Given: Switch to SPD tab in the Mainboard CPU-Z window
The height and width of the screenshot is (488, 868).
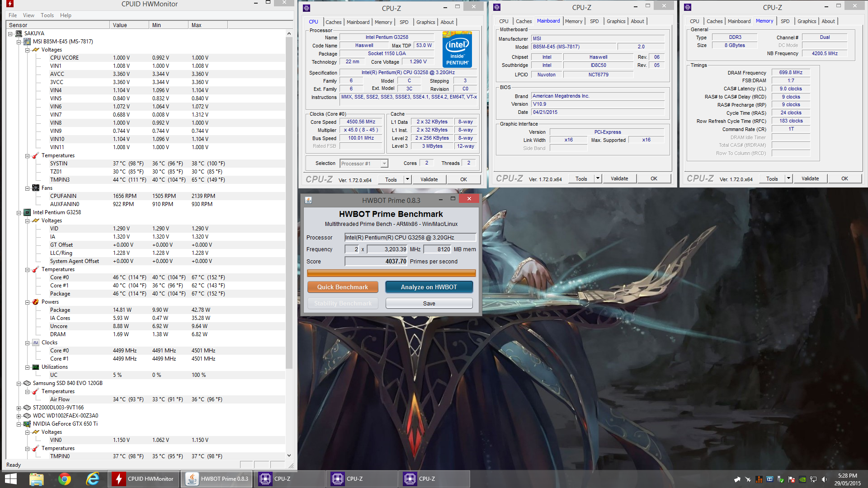Looking at the screenshot, I should (x=594, y=21).
